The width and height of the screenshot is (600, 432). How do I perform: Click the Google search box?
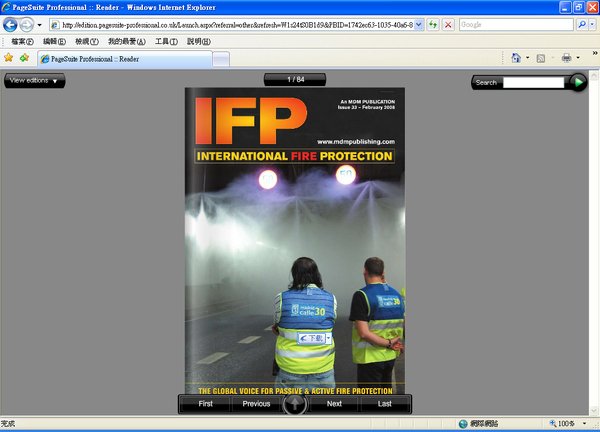pyautogui.click(x=516, y=25)
